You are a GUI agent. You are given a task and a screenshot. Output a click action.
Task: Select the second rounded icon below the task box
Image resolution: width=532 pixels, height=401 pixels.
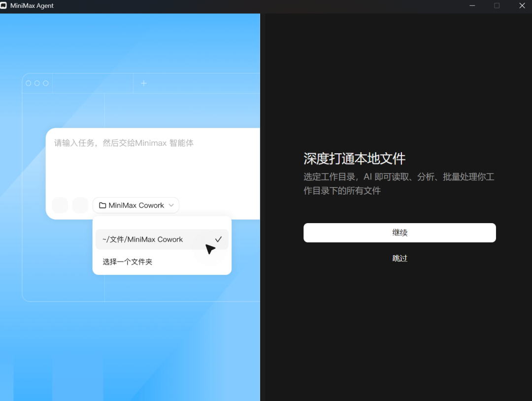80,205
